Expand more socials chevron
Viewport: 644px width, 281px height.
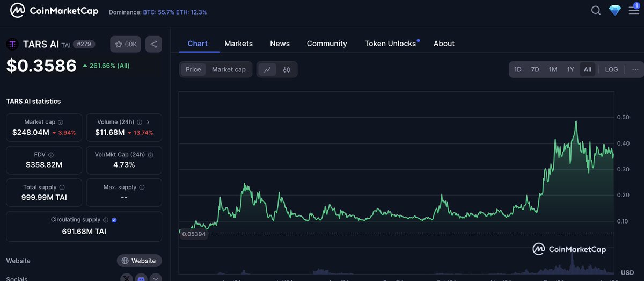point(156,278)
